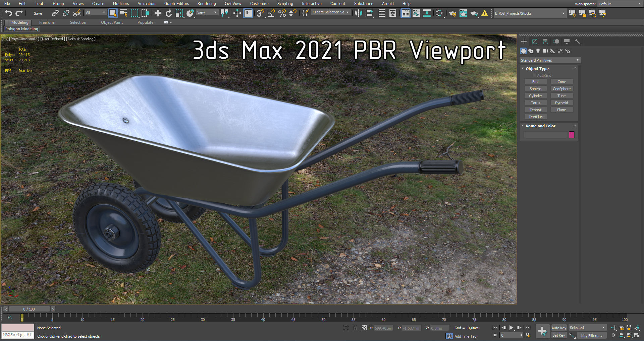Activate the Select Object tool
Screen dimensions: 644x341
click(113, 13)
